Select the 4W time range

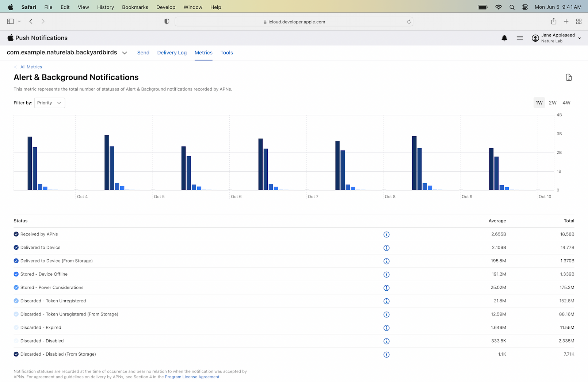(566, 103)
